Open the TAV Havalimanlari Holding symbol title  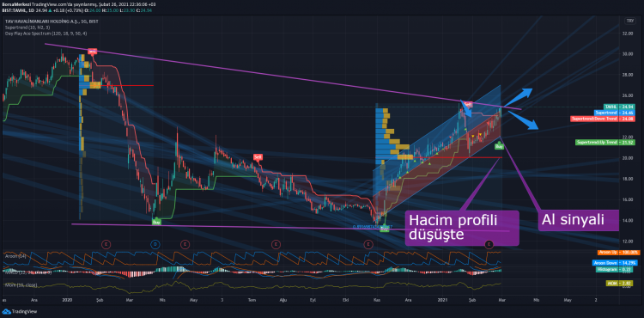tap(52, 21)
